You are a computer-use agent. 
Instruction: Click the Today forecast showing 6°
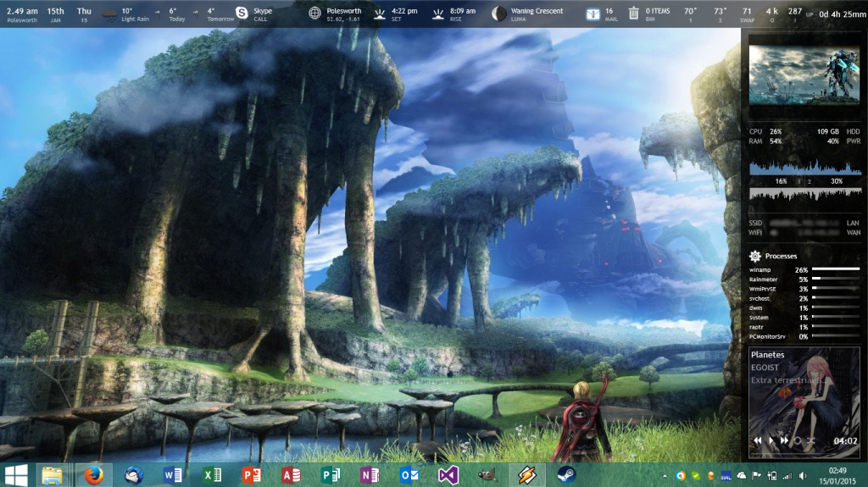pos(176,14)
